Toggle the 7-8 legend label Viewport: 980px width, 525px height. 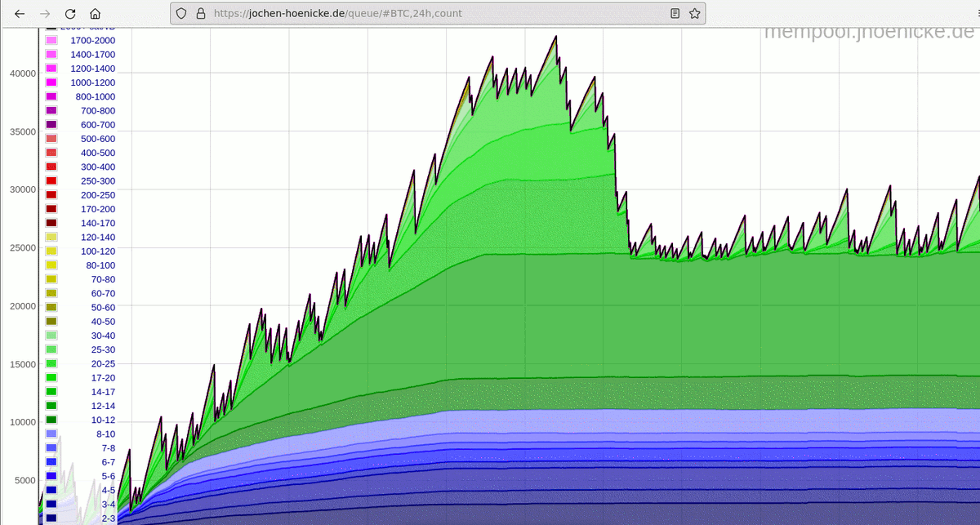tap(108, 447)
